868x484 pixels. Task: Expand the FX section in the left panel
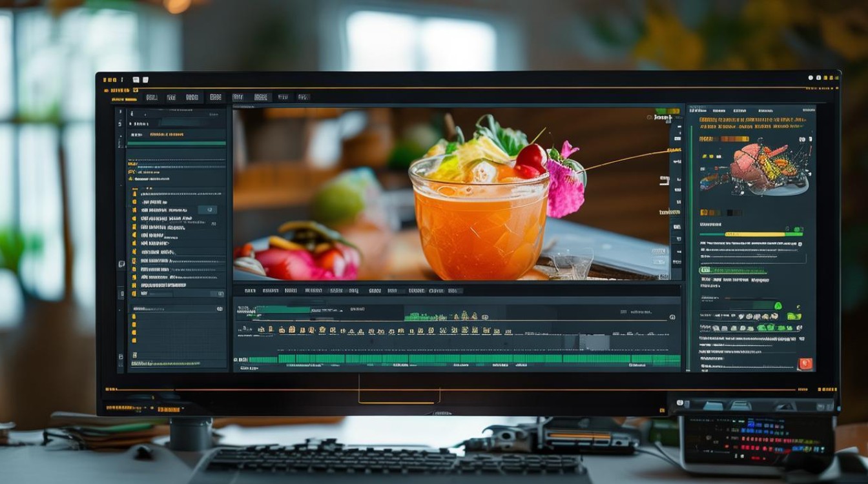(x=132, y=172)
